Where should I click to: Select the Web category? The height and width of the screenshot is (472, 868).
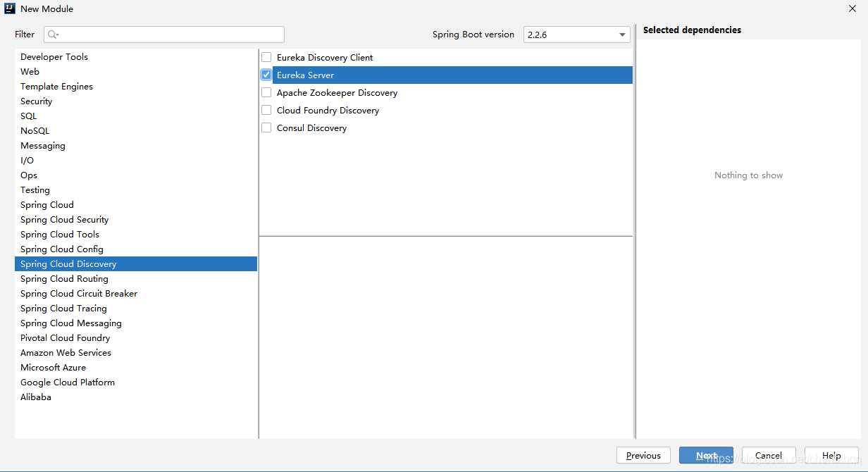(136, 72)
